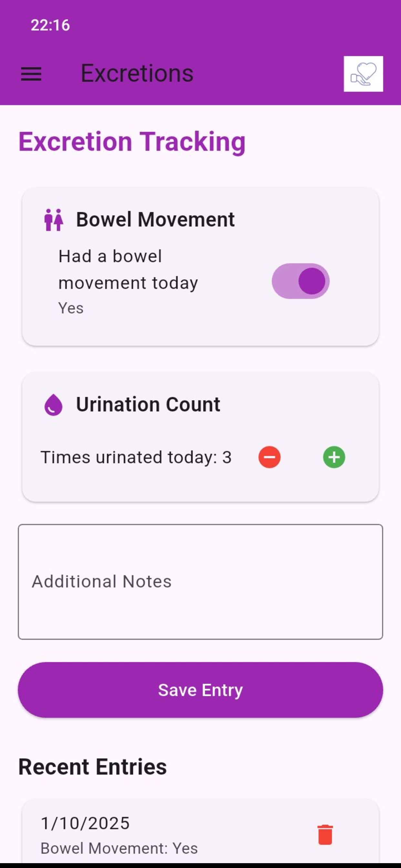This screenshot has height=868, width=401.
Task: Tap the Excretions title in header
Action: (x=137, y=73)
